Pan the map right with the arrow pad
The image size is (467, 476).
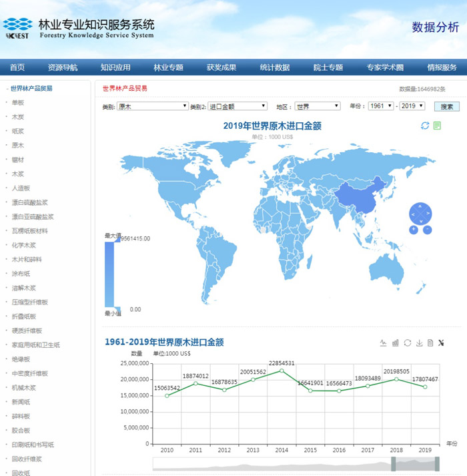(x=428, y=214)
